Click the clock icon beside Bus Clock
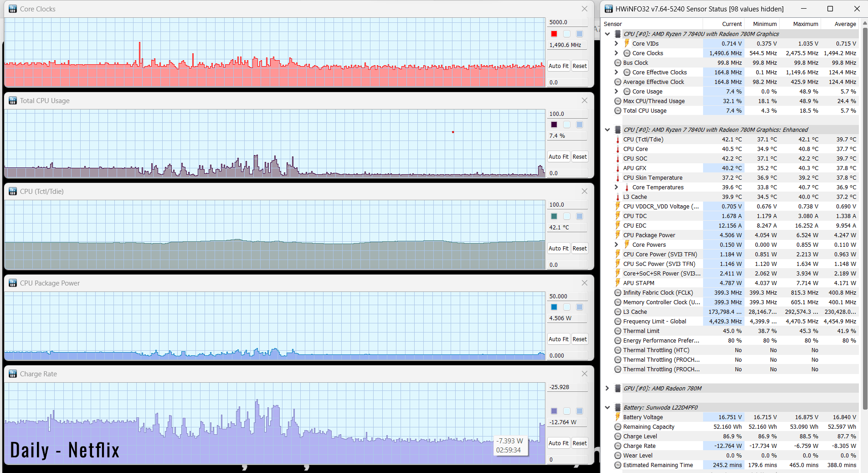 click(x=618, y=62)
